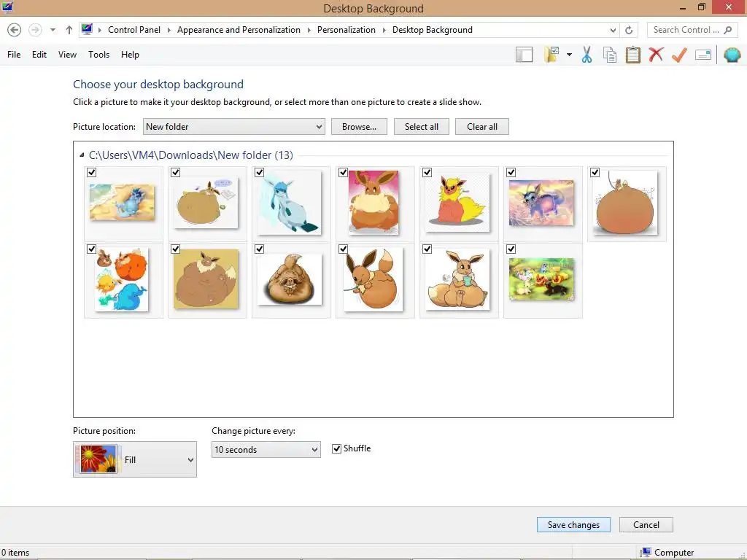Select the Eevee holding green leaf thumbnail
This screenshot has width=747, height=560.
(373, 279)
